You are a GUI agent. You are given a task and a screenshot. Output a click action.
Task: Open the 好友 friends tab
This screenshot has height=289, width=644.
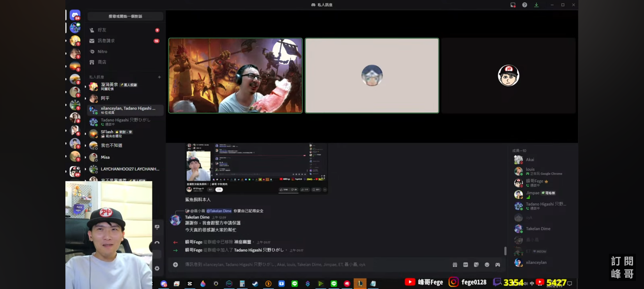tap(125, 30)
